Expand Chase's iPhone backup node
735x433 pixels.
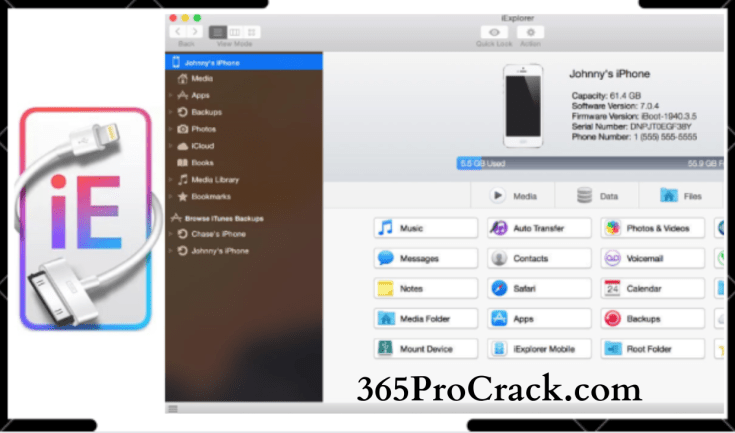[171, 234]
